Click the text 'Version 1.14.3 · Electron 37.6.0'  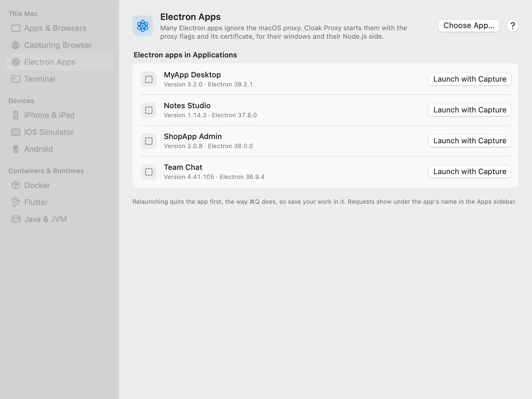coord(210,115)
